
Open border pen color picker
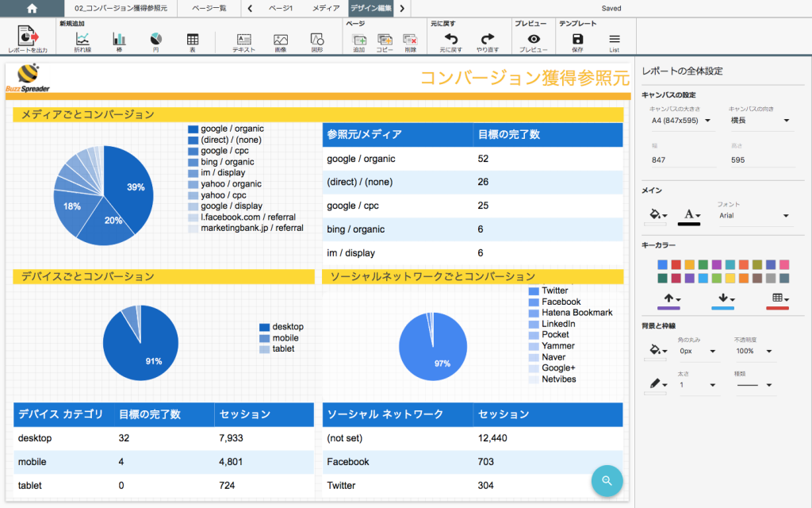pos(657,384)
